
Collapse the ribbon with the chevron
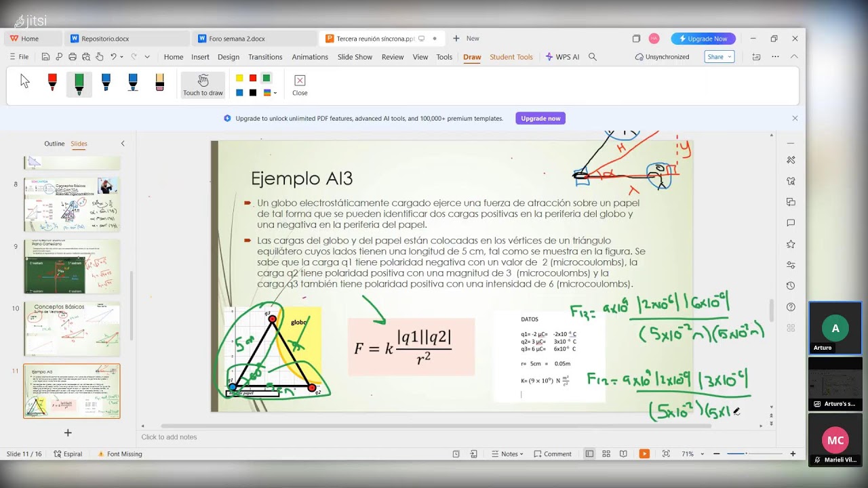coord(794,57)
